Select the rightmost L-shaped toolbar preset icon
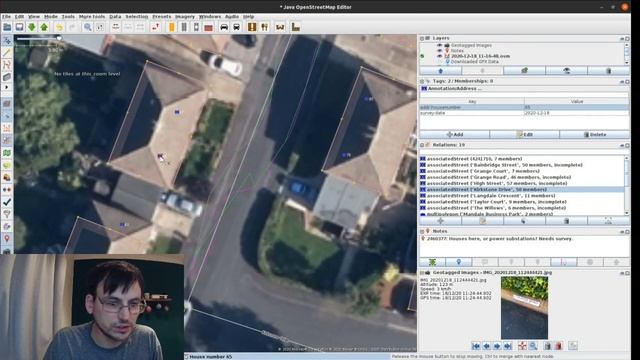The image size is (640, 360). pos(296,27)
